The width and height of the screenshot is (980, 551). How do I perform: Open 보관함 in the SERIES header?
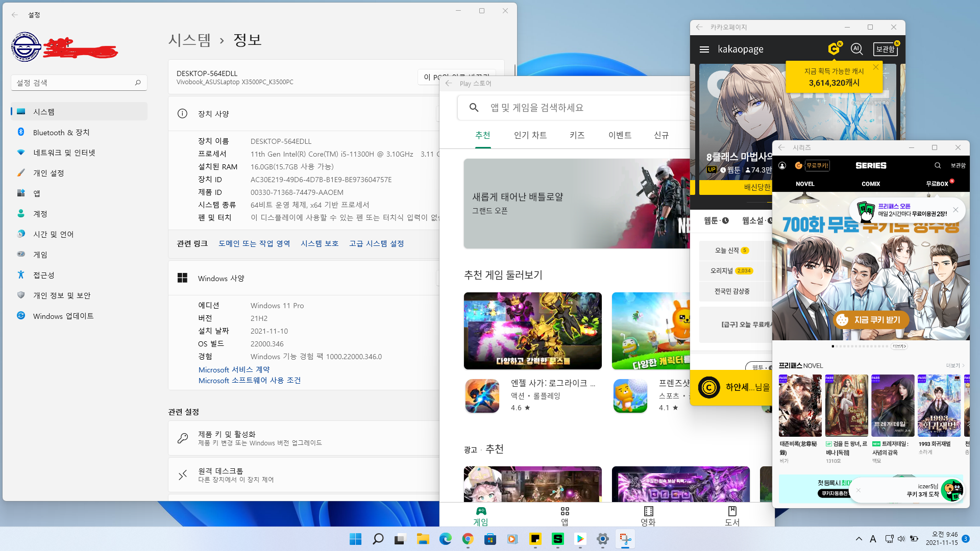point(958,165)
